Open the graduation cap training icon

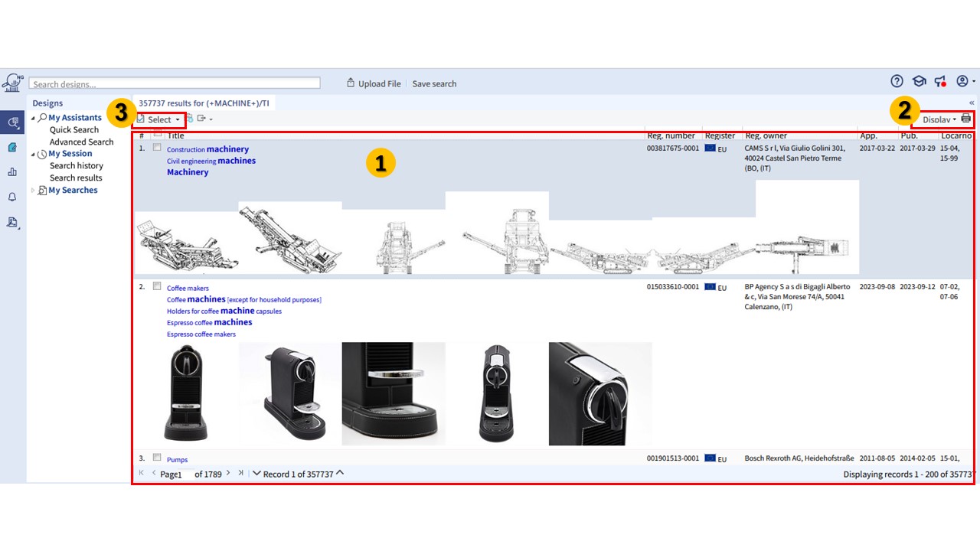(x=919, y=81)
